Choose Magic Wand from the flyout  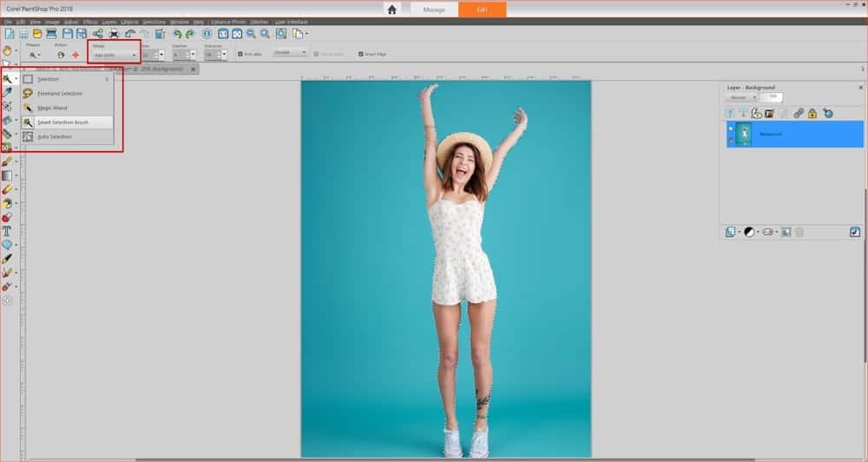pos(52,108)
